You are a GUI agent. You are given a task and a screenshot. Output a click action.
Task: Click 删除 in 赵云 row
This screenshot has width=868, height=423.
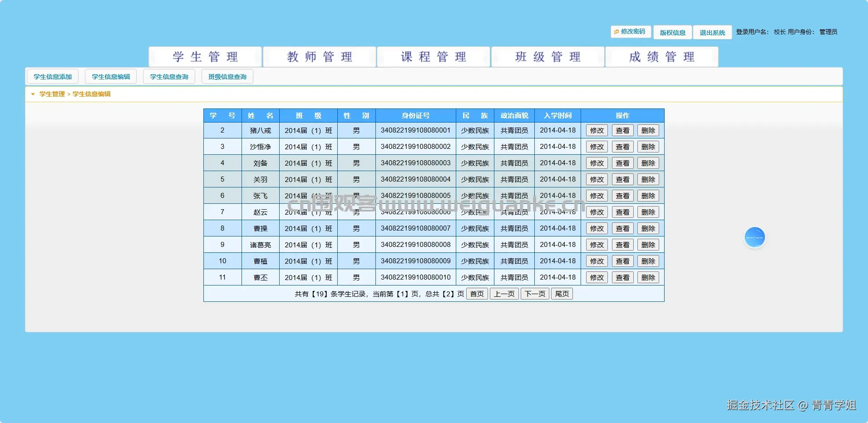pos(648,212)
